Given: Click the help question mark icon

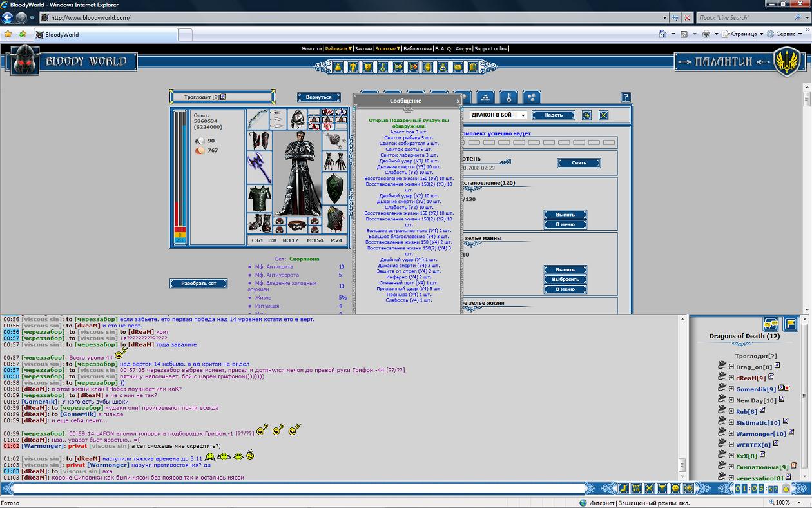Looking at the screenshot, I should click(626, 97).
